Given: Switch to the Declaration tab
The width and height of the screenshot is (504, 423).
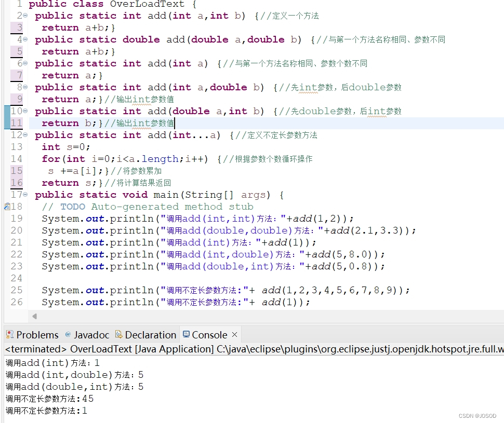Looking at the screenshot, I should (x=145, y=335).
